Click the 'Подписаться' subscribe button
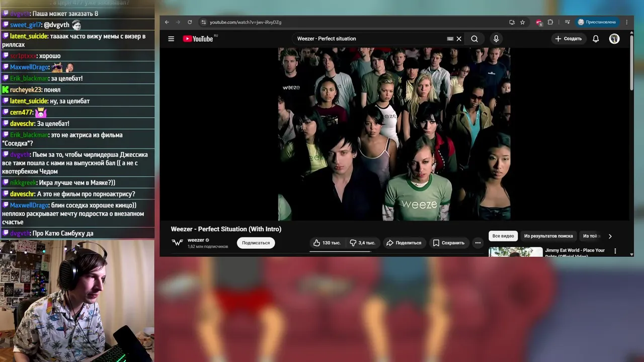The height and width of the screenshot is (362, 644). point(256,243)
